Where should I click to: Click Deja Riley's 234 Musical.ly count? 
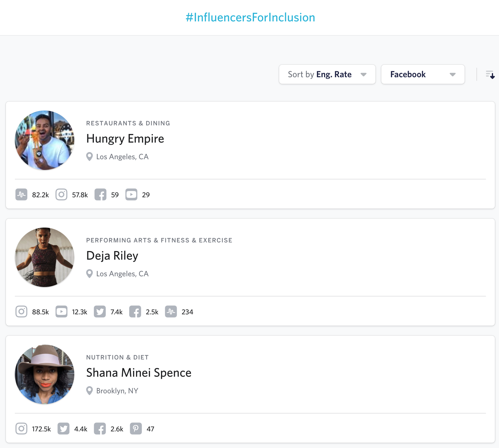pos(187,312)
